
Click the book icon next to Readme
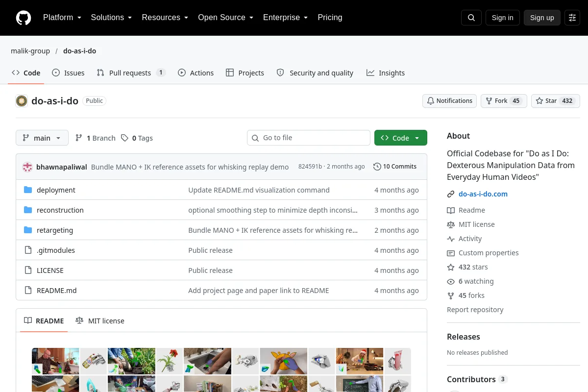pos(451,210)
